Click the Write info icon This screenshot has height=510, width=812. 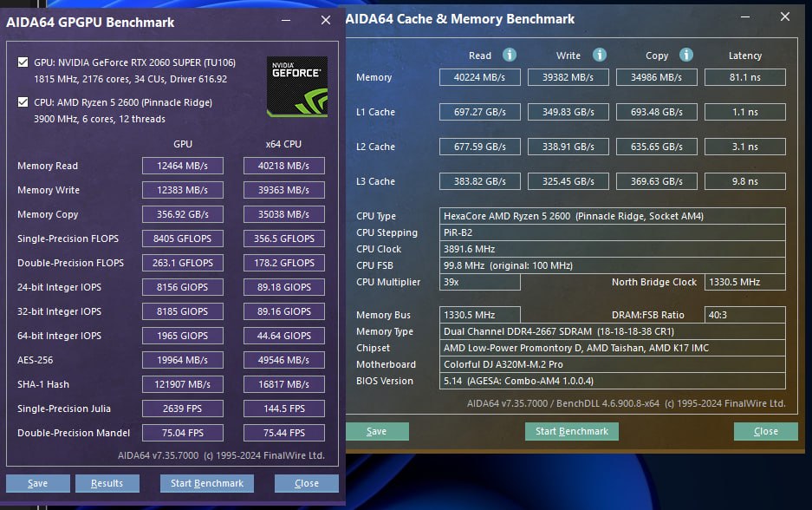(600, 55)
